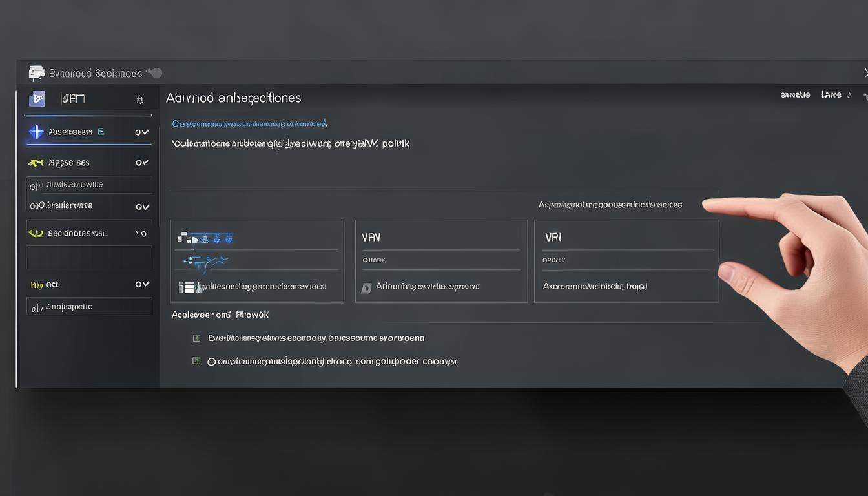The height and width of the screenshot is (496, 868).
Task: Select the menu item left of 'Lare'
Action: [x=795, y=95]
